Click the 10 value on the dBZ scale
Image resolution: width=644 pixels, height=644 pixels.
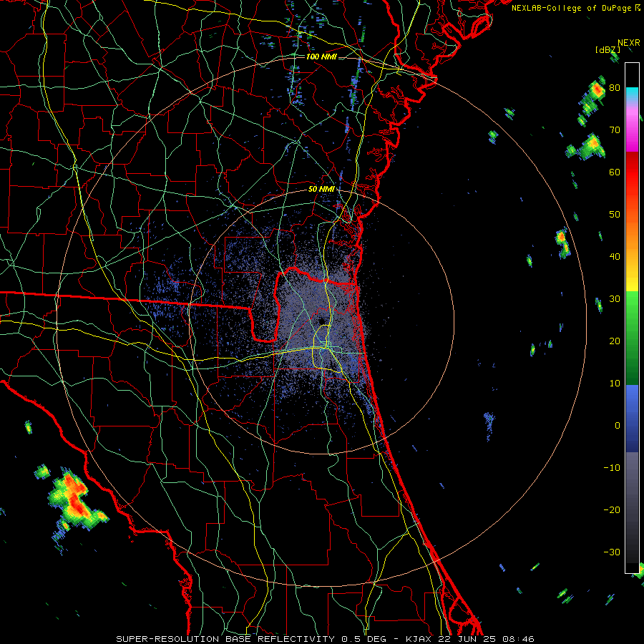pyautogui.click(x=615, y=384)
